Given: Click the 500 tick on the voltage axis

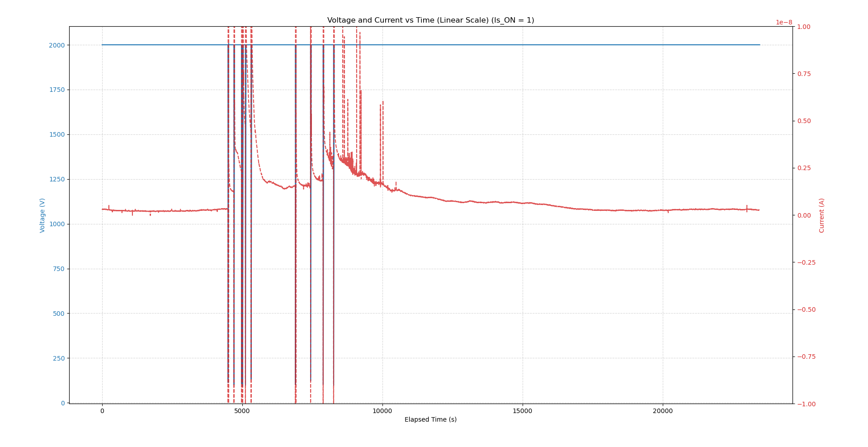Looking at the screenshot, I should point(58,314).
